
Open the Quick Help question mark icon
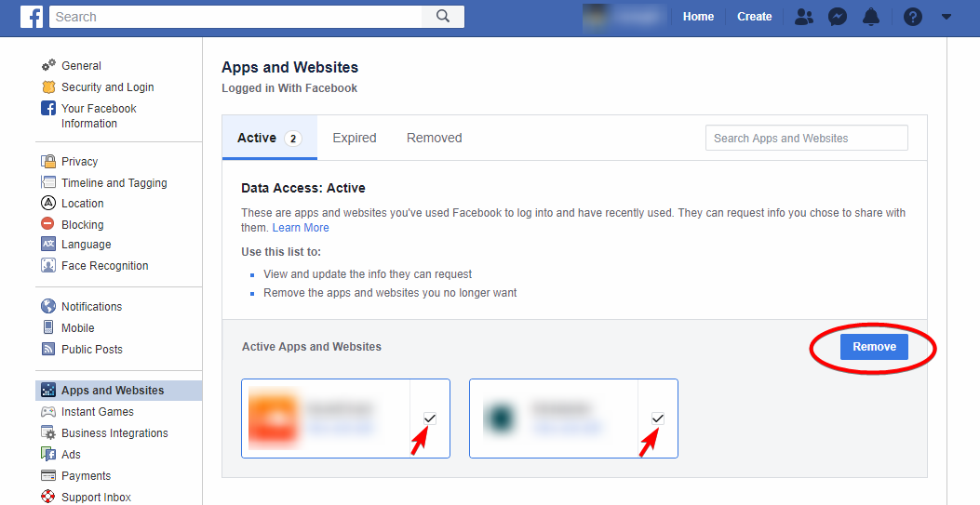(x=912, y=17)
